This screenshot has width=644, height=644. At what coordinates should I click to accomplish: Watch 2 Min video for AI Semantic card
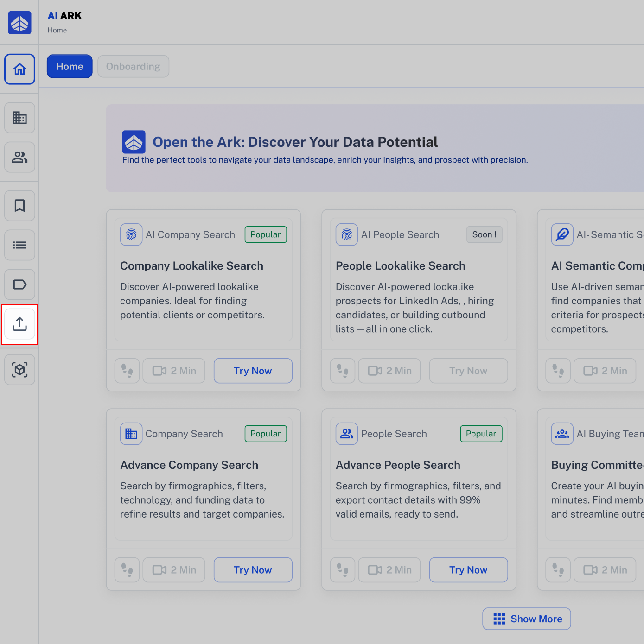coord(605,371)
